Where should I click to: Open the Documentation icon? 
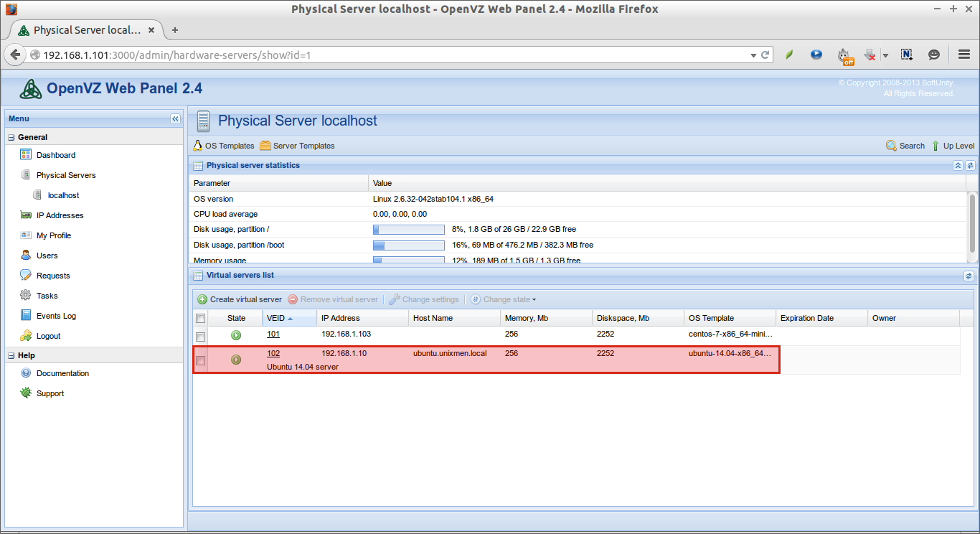click(26, 373)
